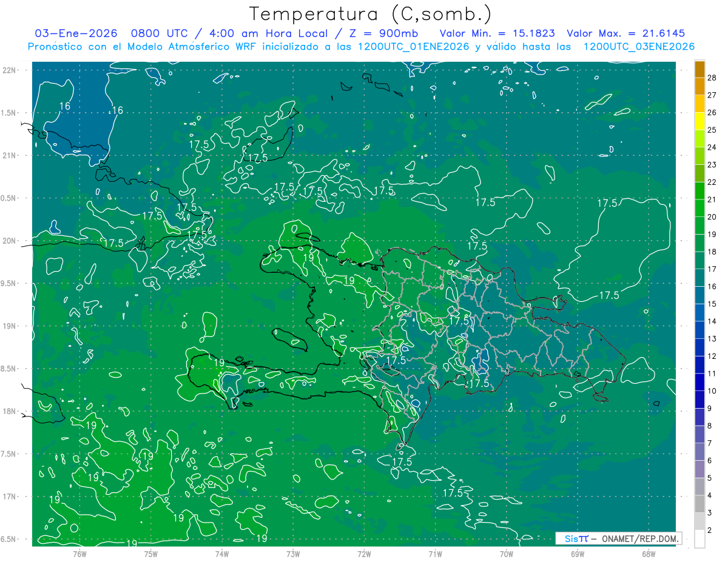Image resolution: width=728 pixels, height=562 pixels.
Task: Click the "14" label on the color scale
Action: click(x=712, y=321)
